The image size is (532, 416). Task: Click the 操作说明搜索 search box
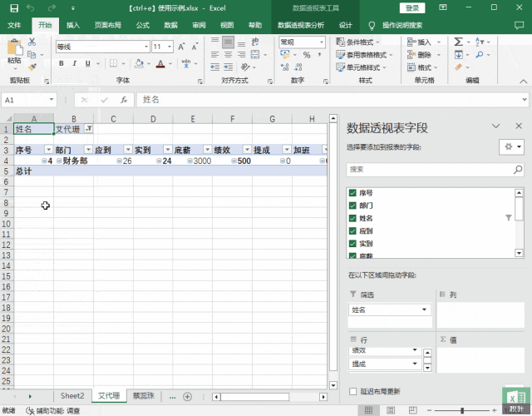[402, 25]
